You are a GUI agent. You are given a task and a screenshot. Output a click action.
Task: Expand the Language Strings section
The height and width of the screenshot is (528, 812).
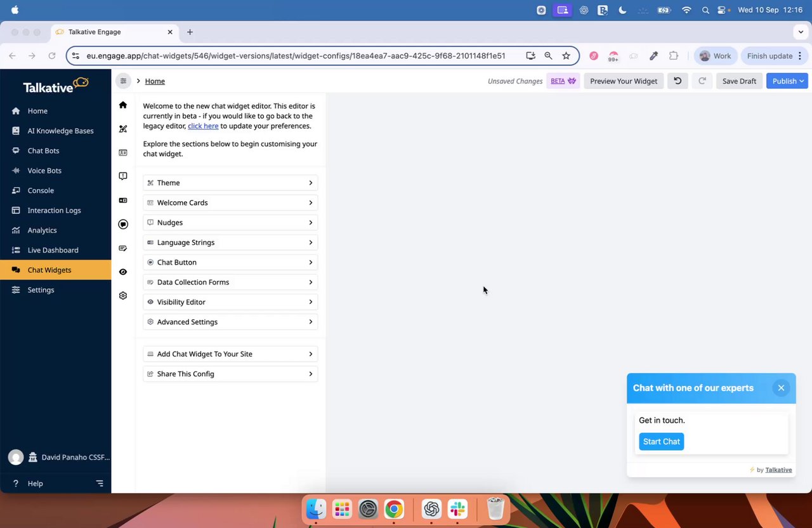coord(230,242)
